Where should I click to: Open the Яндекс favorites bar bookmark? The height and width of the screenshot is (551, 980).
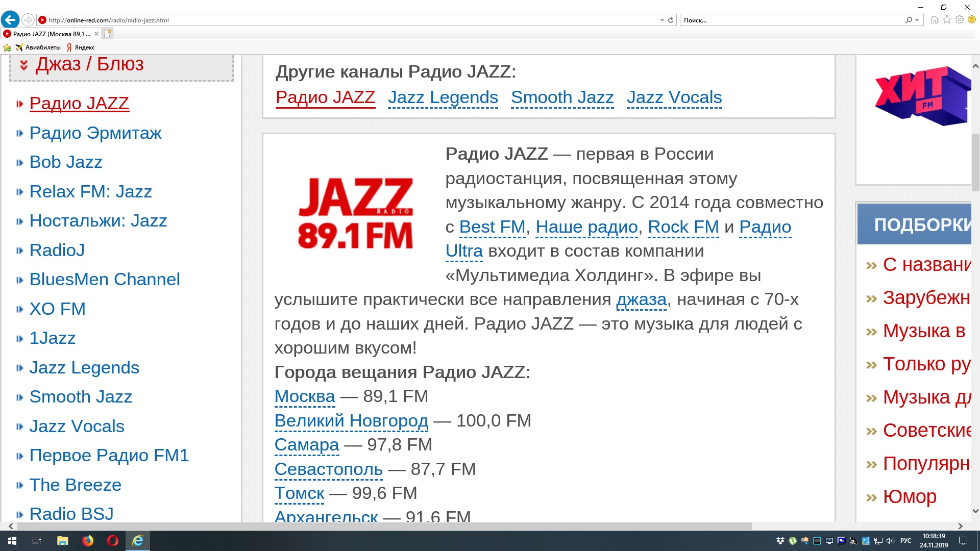coord(81,47)
